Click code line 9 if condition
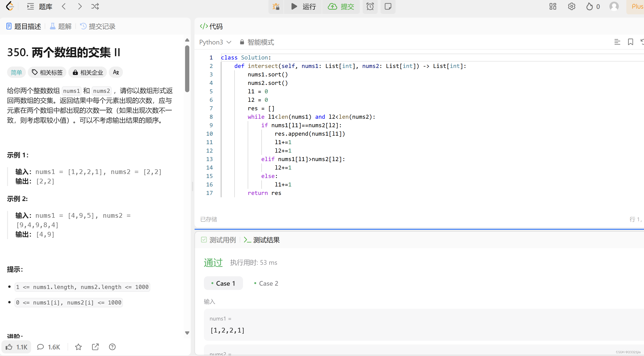The width and height of the screenshot is (644, 356). pos(301,125)
